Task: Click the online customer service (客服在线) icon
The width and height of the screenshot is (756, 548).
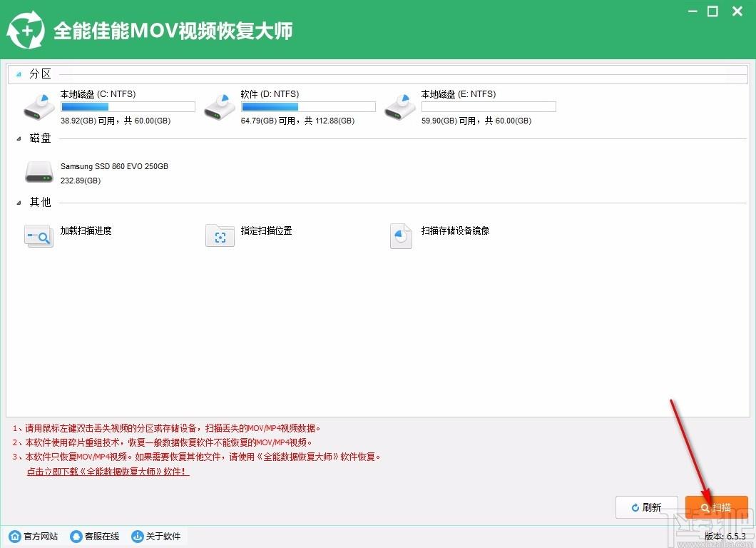Action: click(x=76, y=536)
